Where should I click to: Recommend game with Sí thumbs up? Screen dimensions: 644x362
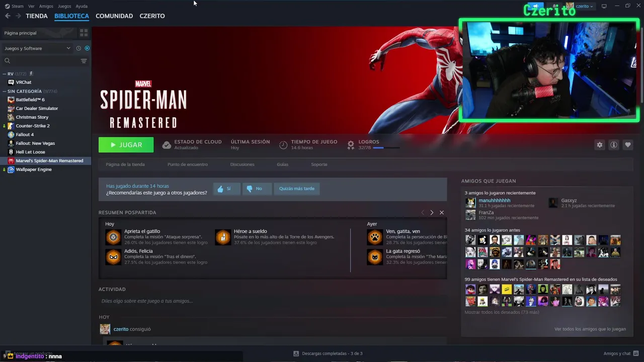pyautogui.click(x=226, y=189)
